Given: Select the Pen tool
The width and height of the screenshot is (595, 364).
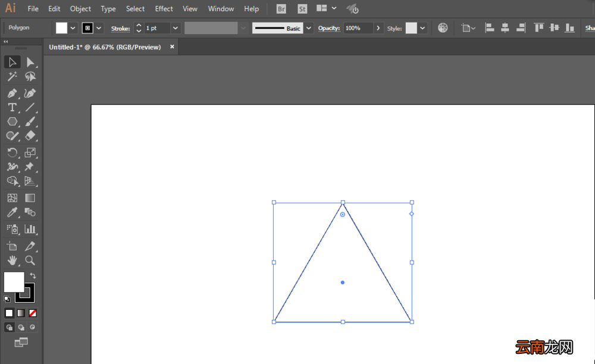Looking at the screenshot, I should pos(12,93).
